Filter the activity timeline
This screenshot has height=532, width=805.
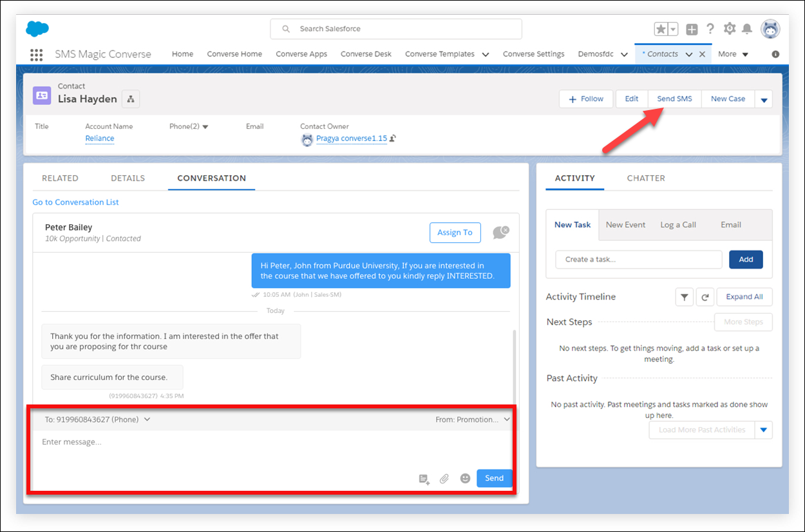click(684, 297)
